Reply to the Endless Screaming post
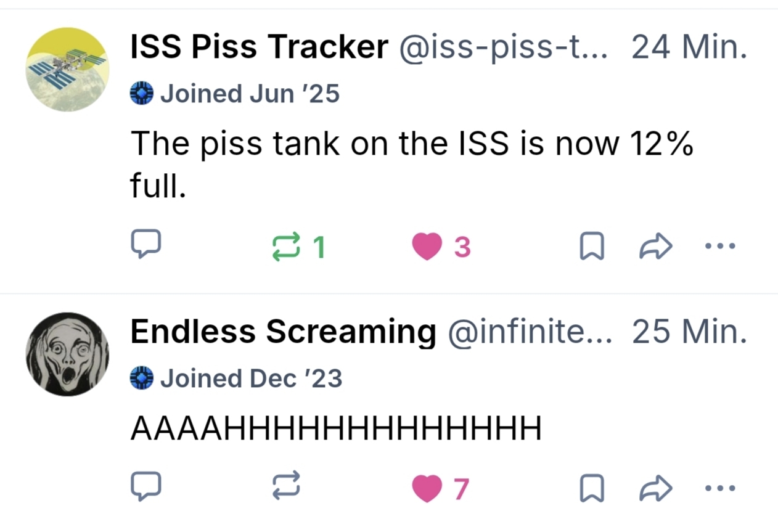Screen dimensions: 778x532 click(146, 486)
